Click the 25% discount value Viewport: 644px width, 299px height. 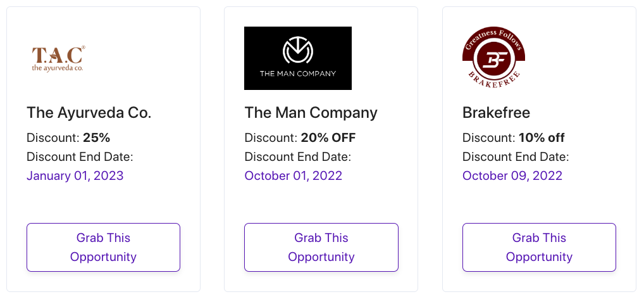(97, 137)
